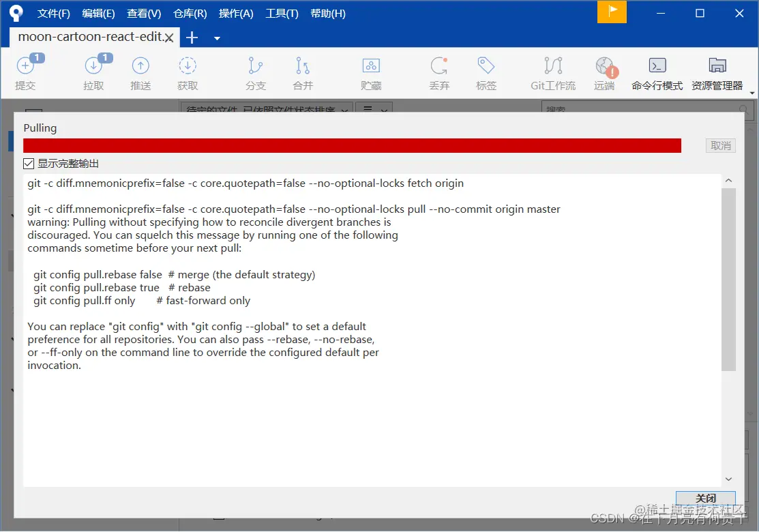759x532 pixels.
Task: Click the "git config pull.rebase false" line
Action: pos(175,274)
